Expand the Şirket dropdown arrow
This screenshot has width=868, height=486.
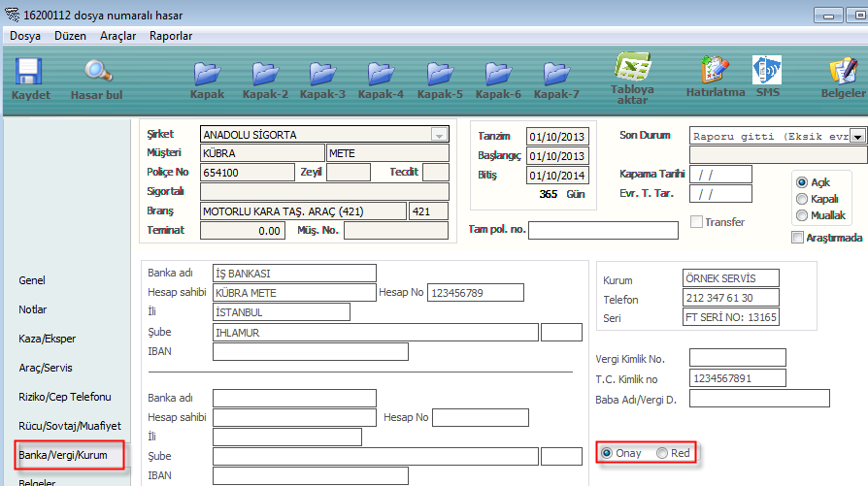pos(439,135)
